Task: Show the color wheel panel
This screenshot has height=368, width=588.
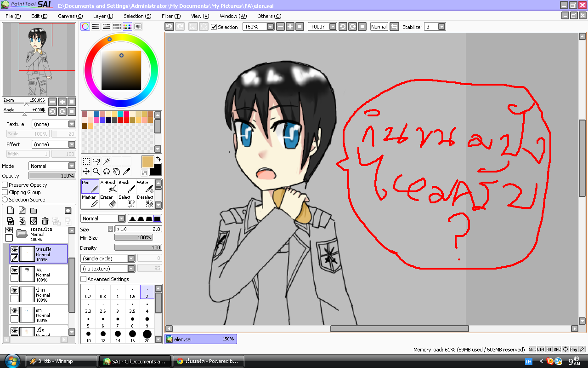Action: 85,27
